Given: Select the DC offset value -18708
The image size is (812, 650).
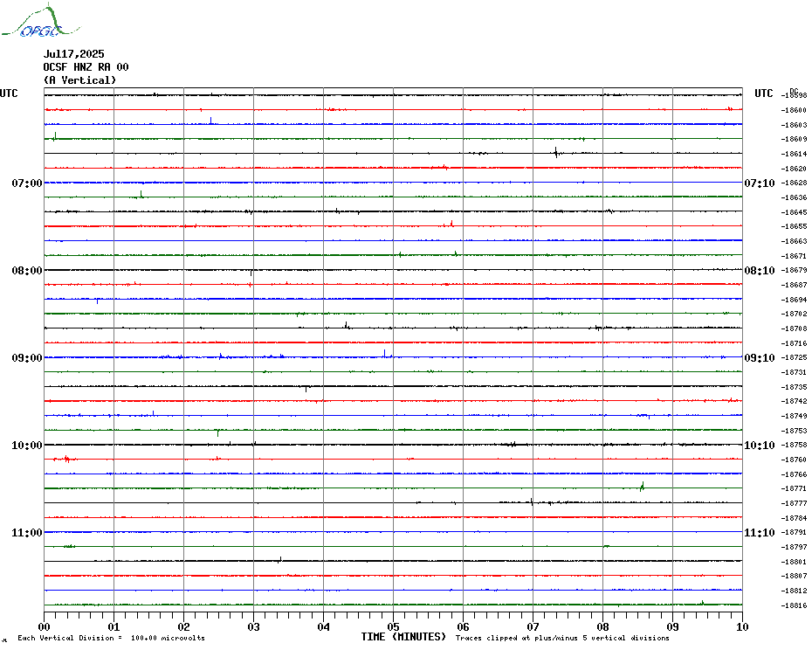Looking at the screenshot, I should [794, 328].
